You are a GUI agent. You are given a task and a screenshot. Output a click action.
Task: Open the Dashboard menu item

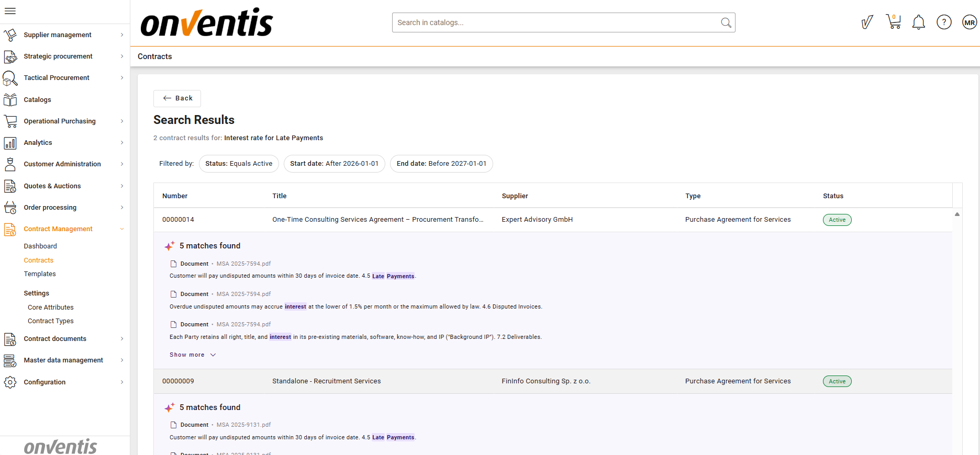coord(40,246)
